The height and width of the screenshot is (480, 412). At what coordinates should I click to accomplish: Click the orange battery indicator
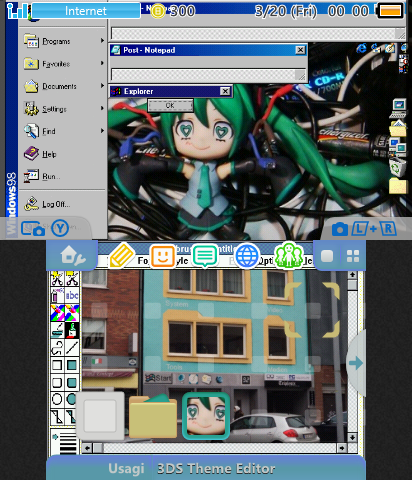pos(389,11)
